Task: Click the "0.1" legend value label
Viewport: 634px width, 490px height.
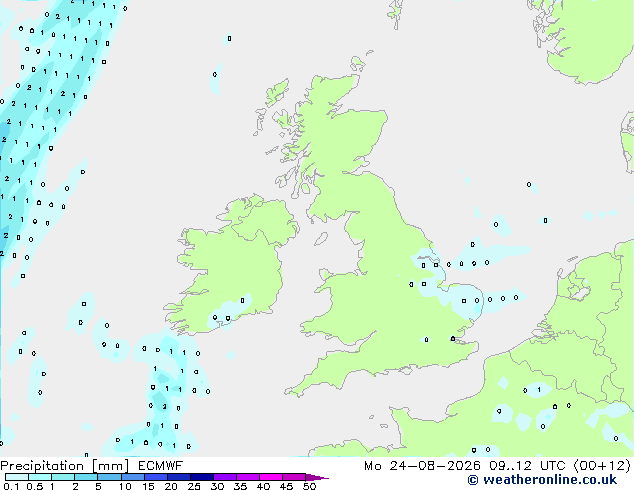Action: click(x=11, y=486)
